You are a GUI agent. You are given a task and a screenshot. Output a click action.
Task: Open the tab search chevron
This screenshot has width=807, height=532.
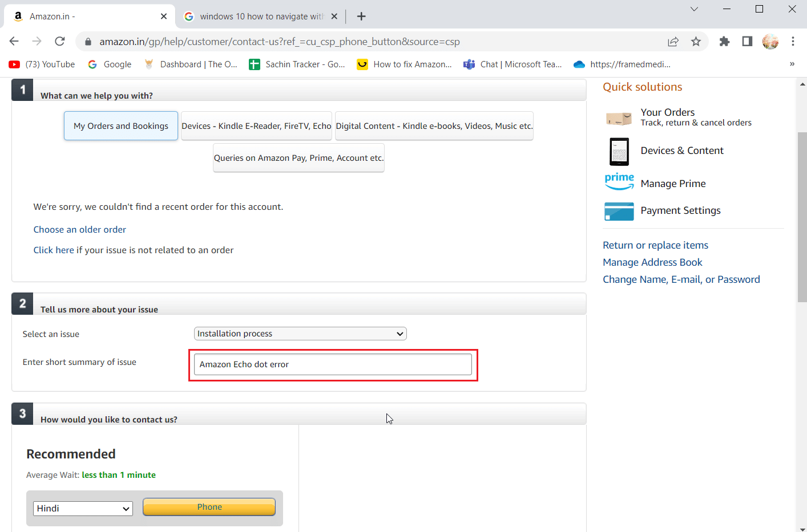[694, 9]
